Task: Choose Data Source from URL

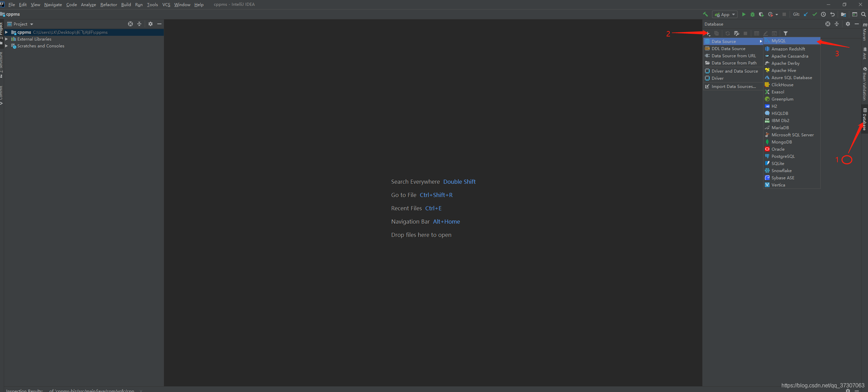Action: pyautogui.click(x=733, y=56)
